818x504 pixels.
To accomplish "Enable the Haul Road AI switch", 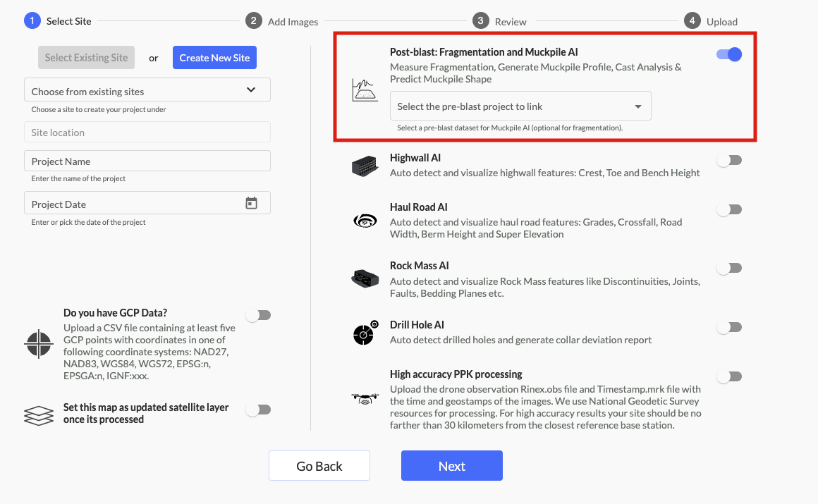I will pyautogui.click(x=729, y=209).
